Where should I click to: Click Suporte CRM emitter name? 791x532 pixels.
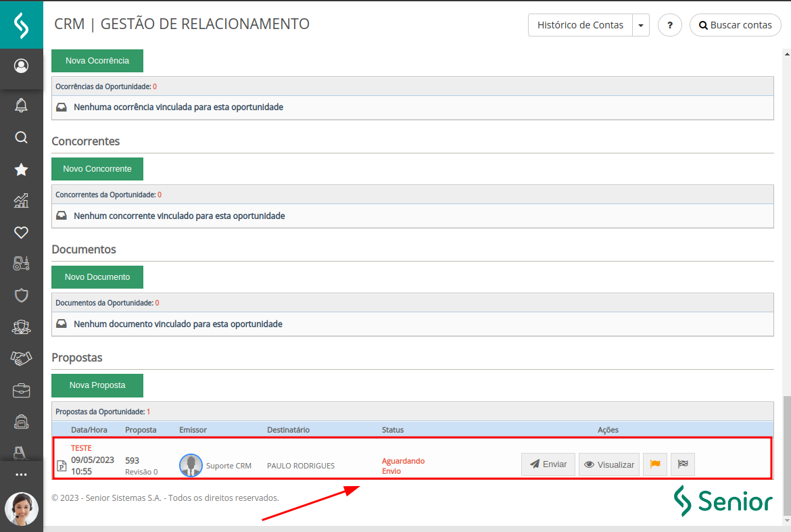click(x=229, y=466)
